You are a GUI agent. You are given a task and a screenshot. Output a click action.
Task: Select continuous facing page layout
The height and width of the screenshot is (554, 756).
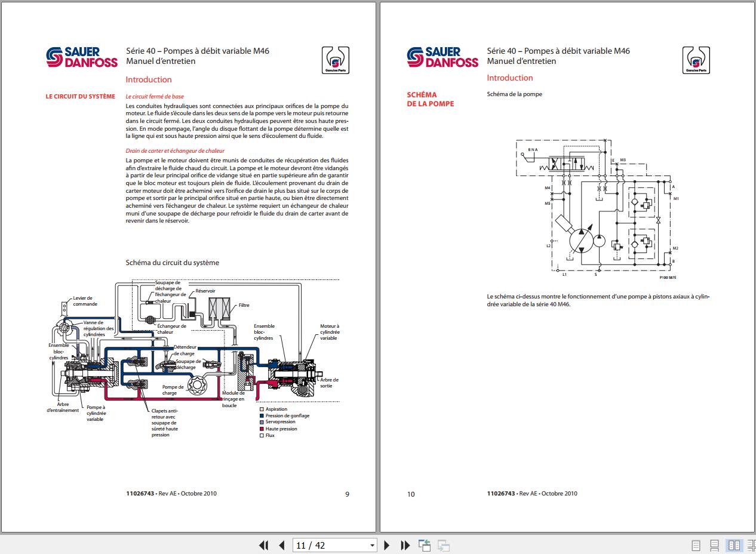[751, 545]
